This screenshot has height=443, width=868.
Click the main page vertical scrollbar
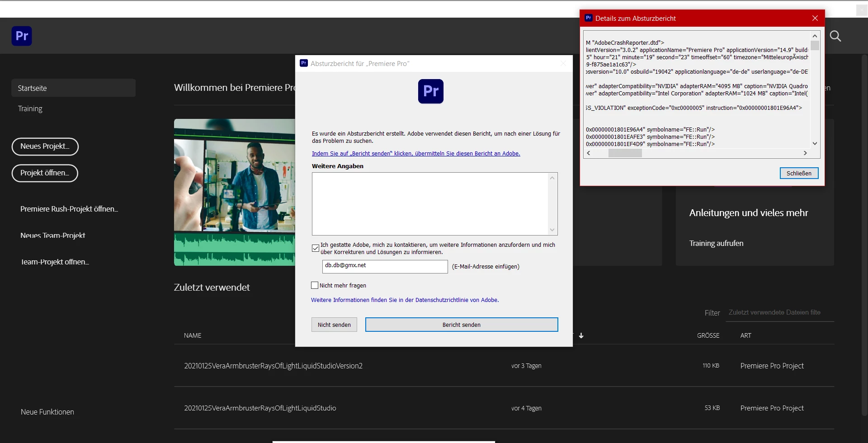[x=864, y=235]
